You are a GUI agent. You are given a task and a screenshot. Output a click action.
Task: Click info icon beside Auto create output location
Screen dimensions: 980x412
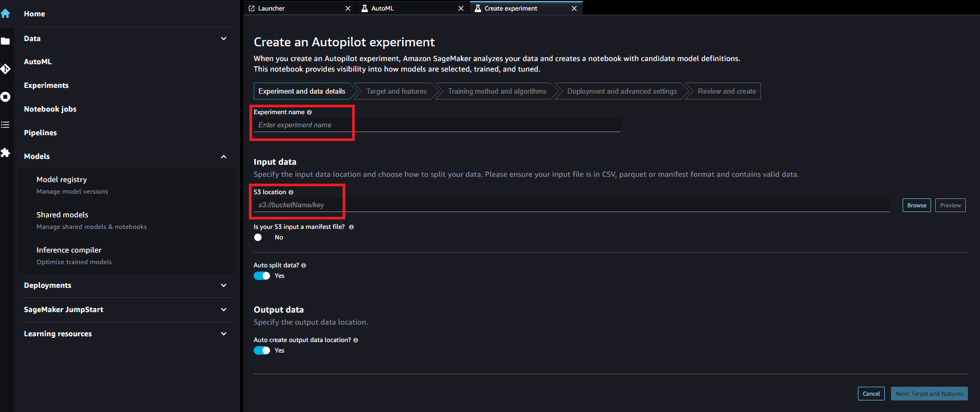tap(356, 340)
